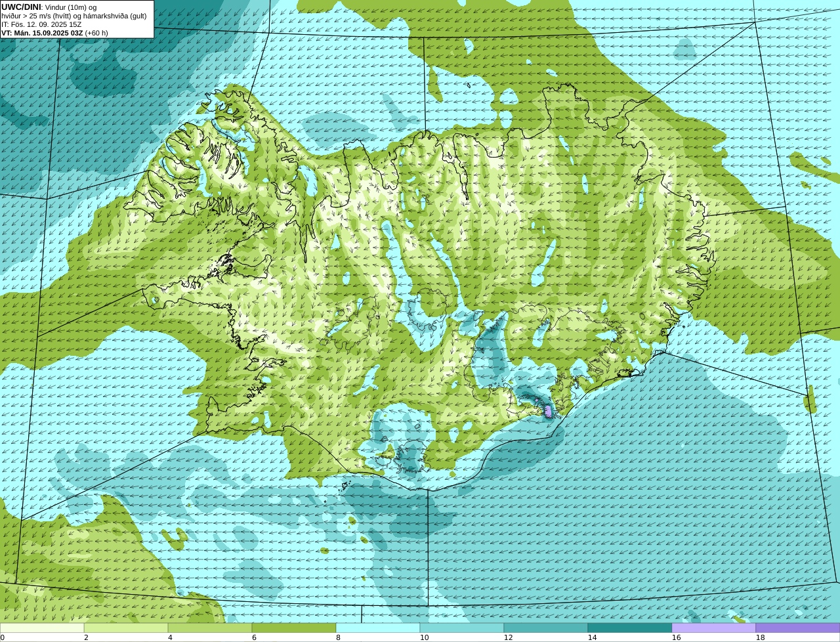The width and height of the screenshot is (840, 642).
Task: Click the legend scale label '6'
Action: pos(254,637)
